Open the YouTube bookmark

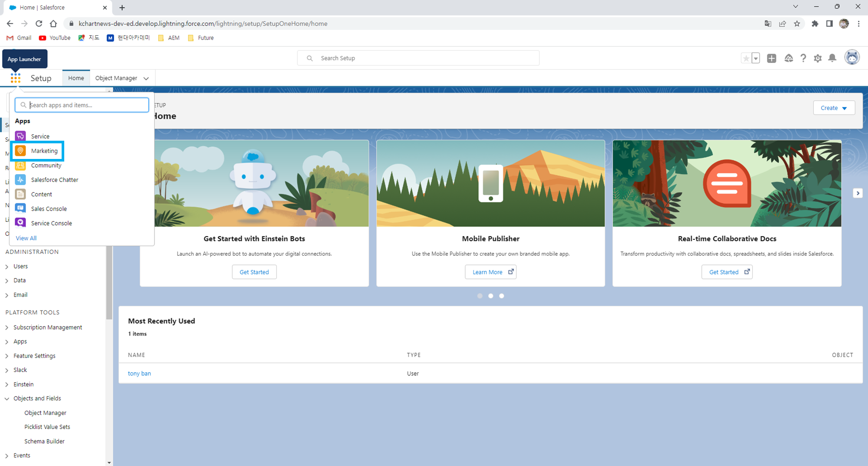[55, 38]
